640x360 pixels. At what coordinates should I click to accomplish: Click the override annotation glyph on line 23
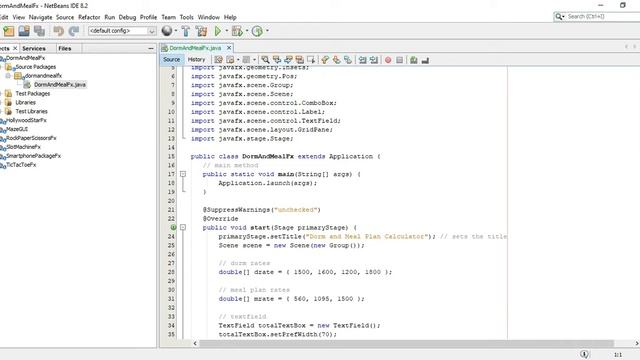[x=173, y=227]
